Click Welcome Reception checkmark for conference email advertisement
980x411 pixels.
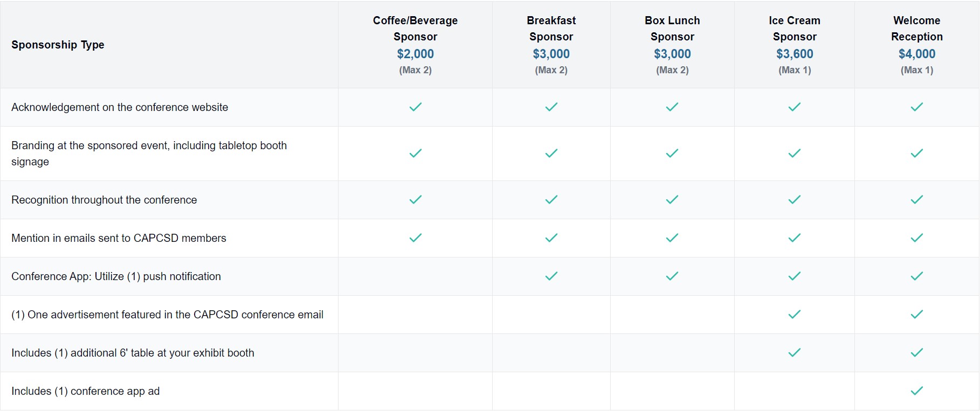[917, 315]
